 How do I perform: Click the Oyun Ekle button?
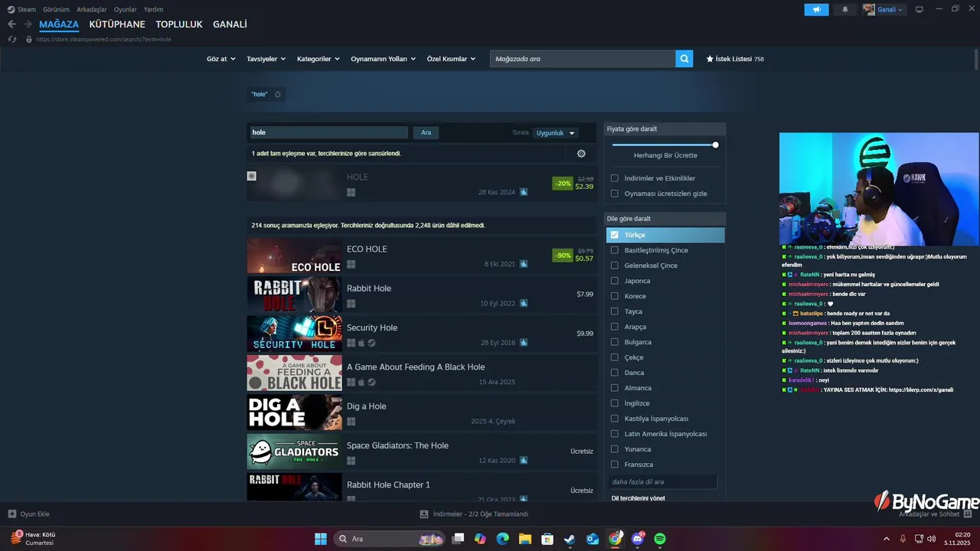point(29,514)
